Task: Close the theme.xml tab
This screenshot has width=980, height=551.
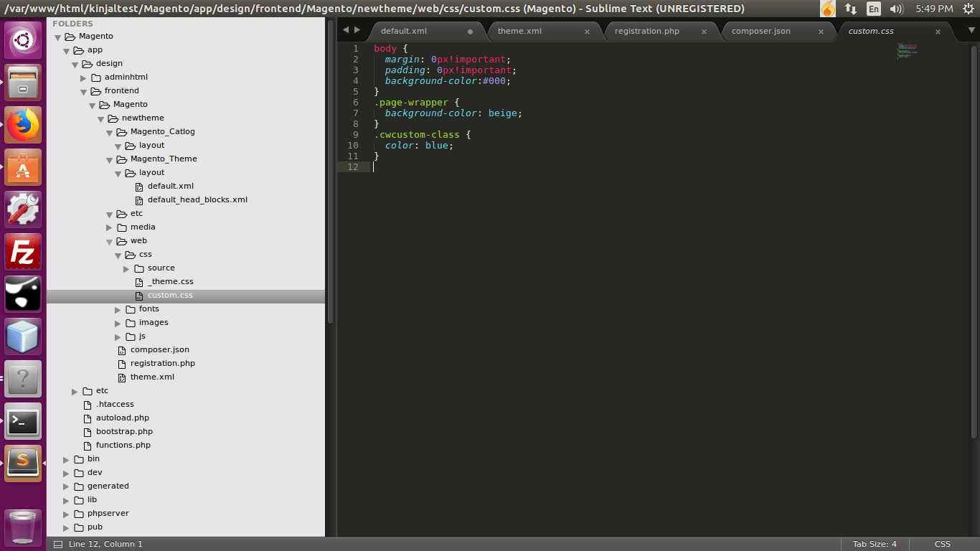Action: tap(587, 32)
